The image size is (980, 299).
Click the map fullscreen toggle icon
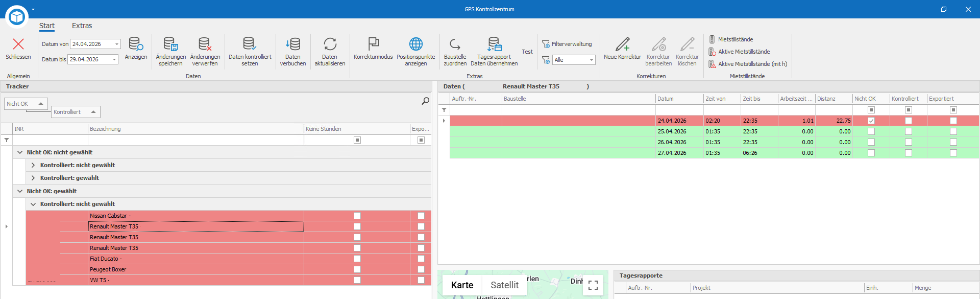click(593, 285)
